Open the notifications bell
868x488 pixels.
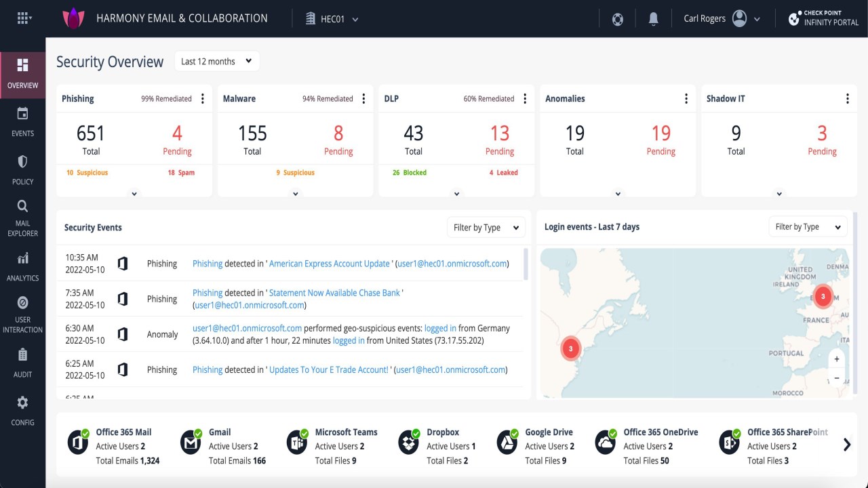653,19
